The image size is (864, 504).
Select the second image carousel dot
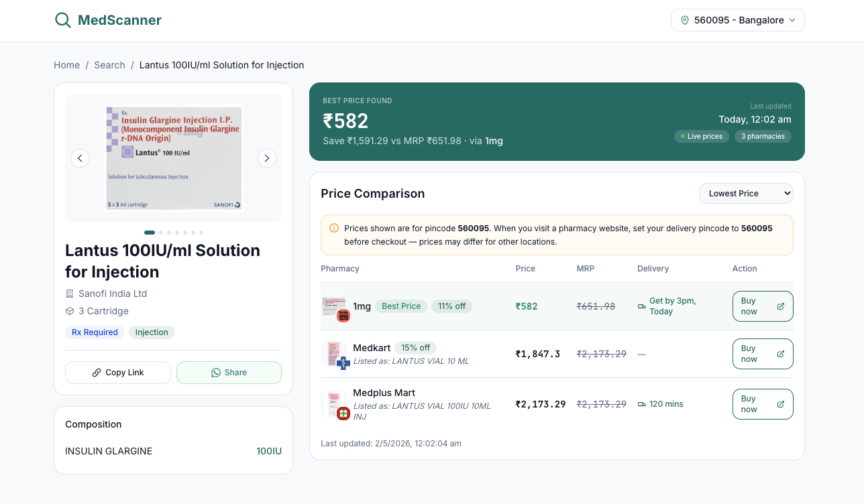pyautogui.click(x=161, y=233)
